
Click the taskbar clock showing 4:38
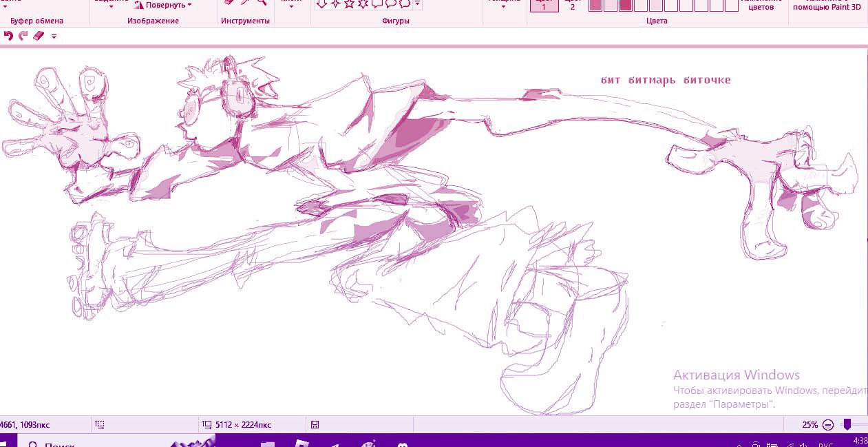[x=860, y=441]
